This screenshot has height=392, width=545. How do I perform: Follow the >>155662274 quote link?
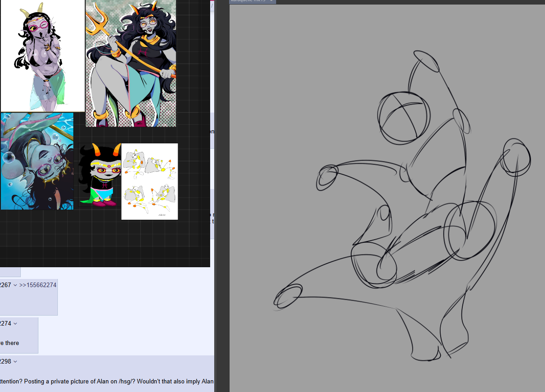(38, 285)
